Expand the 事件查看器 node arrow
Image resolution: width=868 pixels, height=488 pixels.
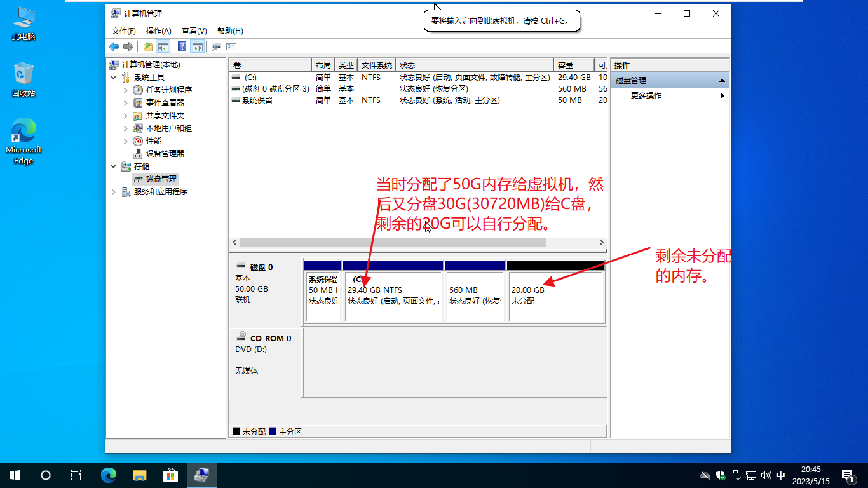coord(125,103)
